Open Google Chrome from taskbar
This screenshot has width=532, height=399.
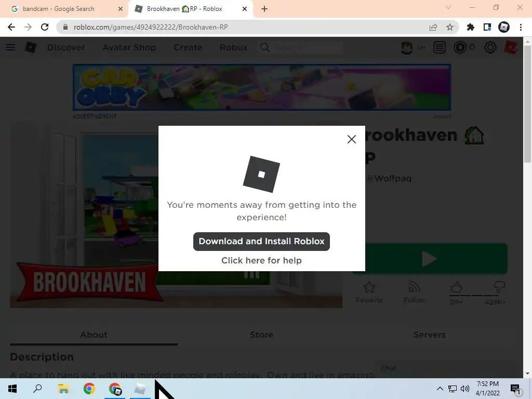(x=89, y=389)
